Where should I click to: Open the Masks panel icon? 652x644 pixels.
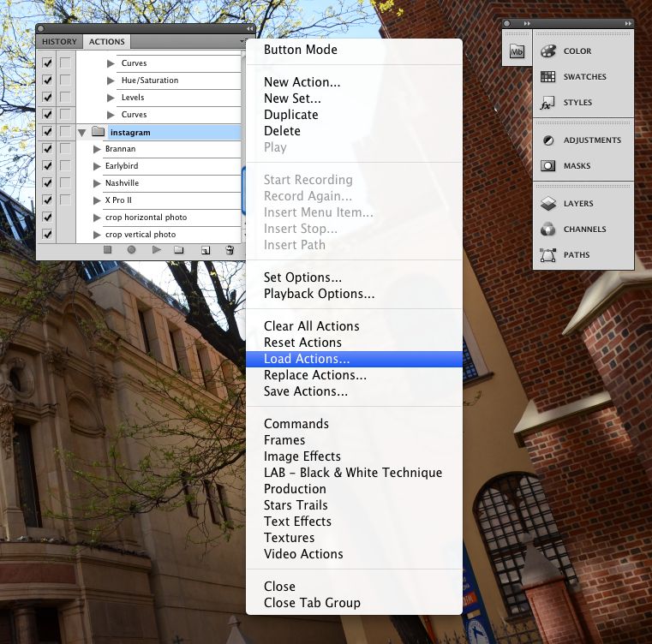point(547,166)
